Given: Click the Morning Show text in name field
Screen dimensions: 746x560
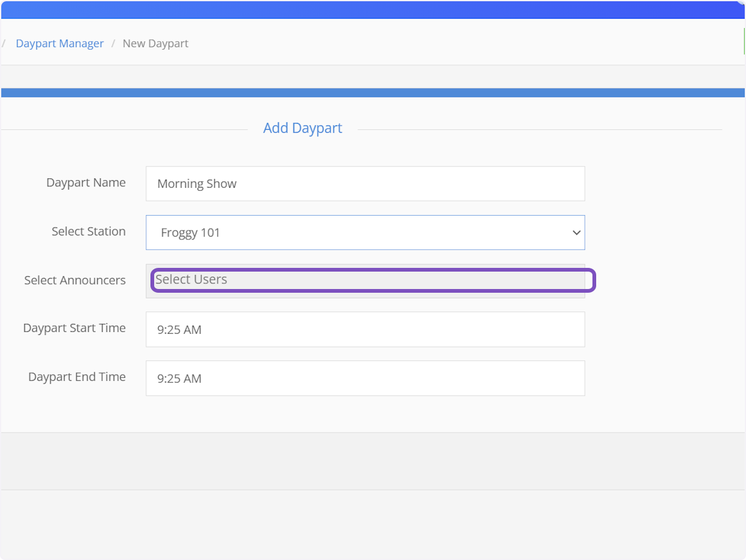Looking at the screenshot, I should [x=196, y=184].
